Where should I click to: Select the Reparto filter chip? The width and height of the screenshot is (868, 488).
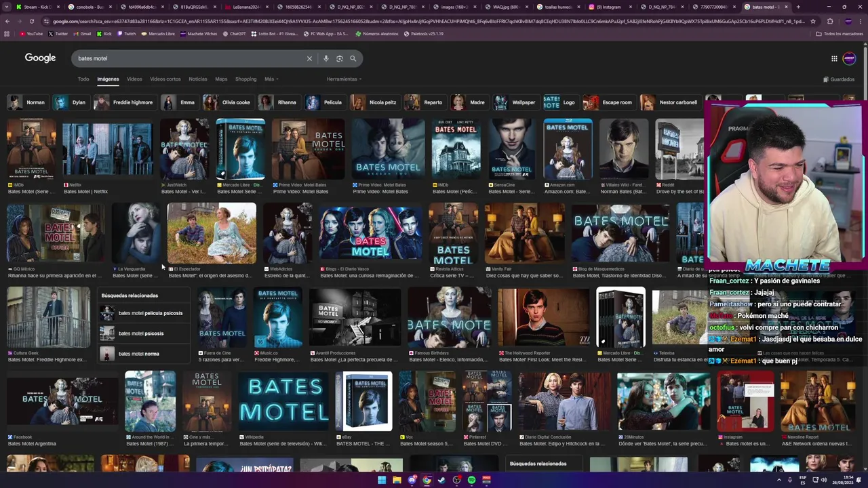point(425,102)
